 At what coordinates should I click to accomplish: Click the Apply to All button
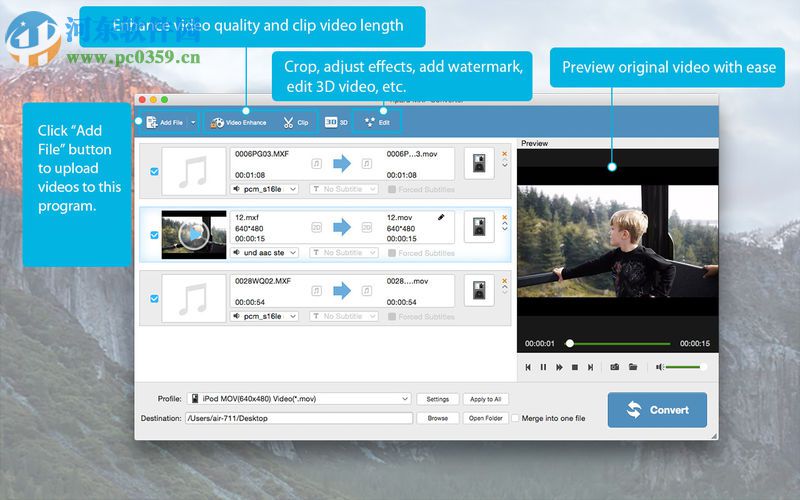point(486,399)
